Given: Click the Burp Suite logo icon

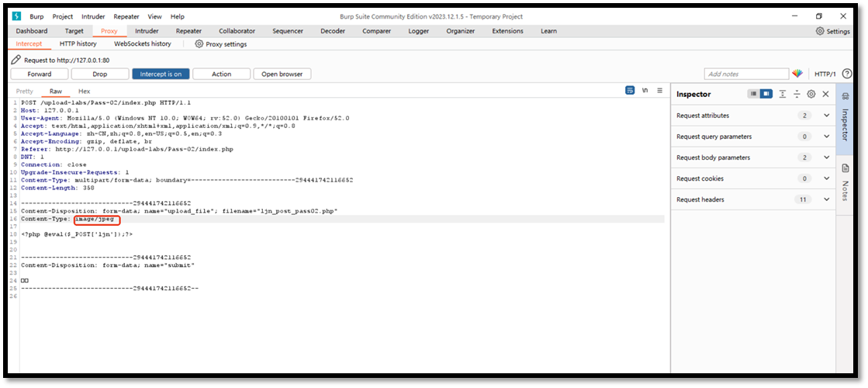Looking at the screenshot, I should pyautogui.click(x=16, y=16).
